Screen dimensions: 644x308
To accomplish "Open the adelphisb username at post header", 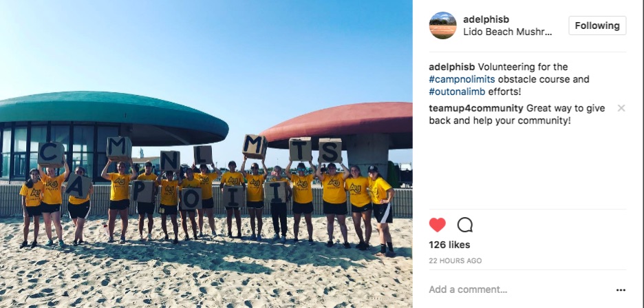I will [x=486, y=19].
